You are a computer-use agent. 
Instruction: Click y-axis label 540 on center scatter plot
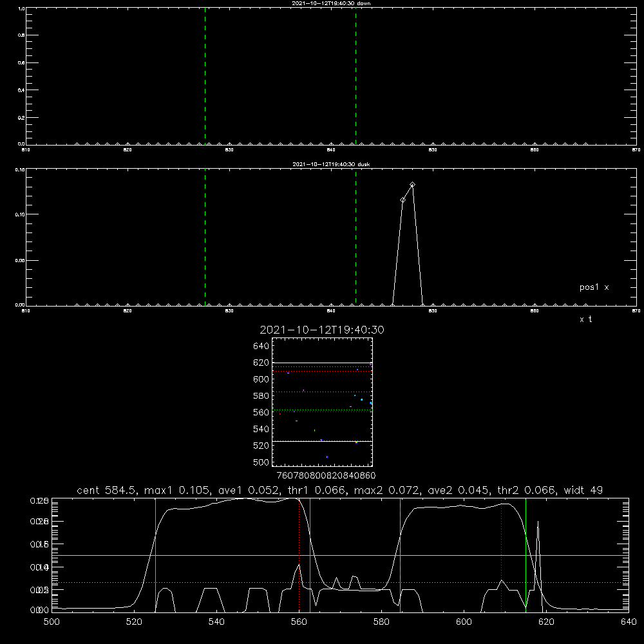click(x=261, y=429)
